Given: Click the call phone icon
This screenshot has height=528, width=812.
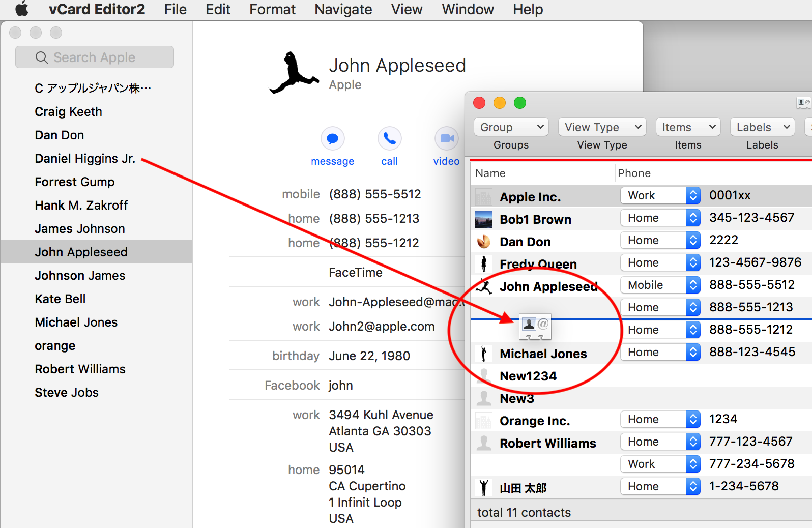Looking at the screenshot, I should click(389, 138).
